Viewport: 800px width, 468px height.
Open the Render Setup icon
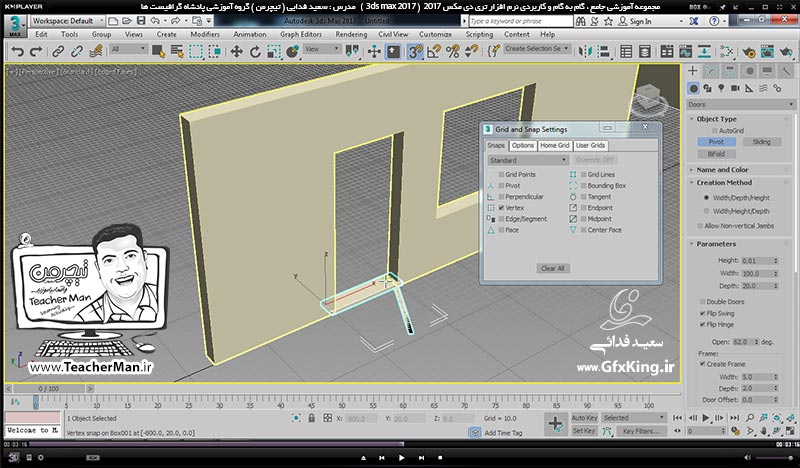pyautogui.click(x=748, y=51)
